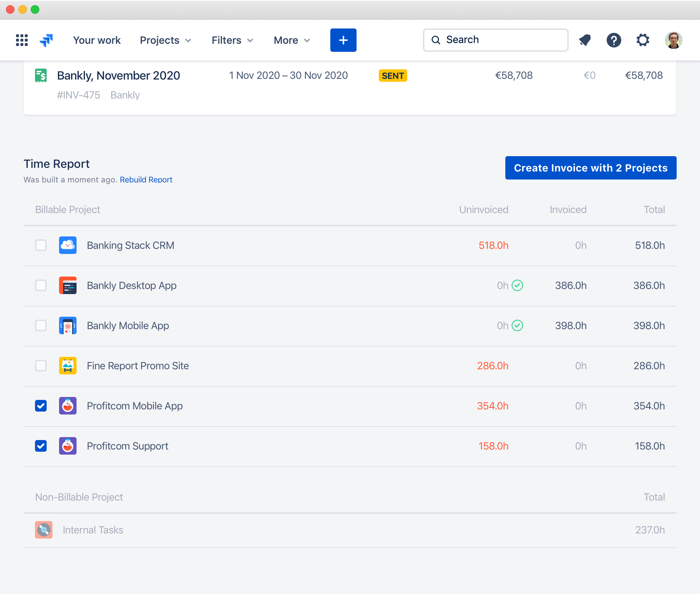Click the 158.0h uninvoiced value in red

click(x=494, y=446)
